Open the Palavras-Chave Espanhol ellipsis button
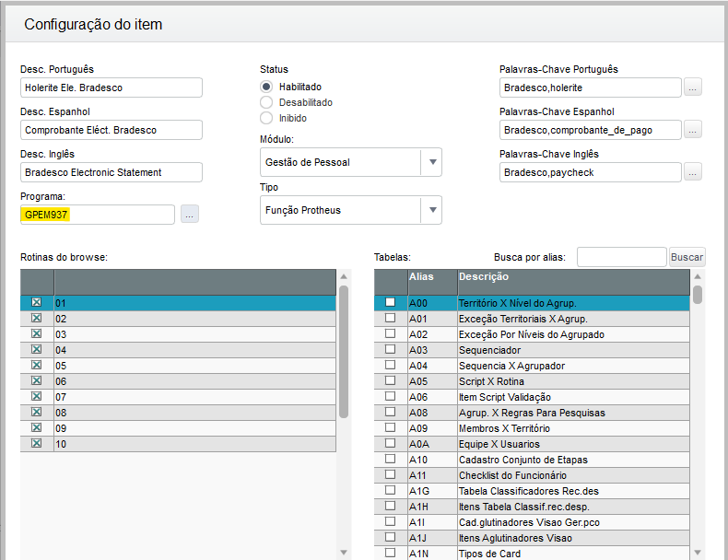 692,130
